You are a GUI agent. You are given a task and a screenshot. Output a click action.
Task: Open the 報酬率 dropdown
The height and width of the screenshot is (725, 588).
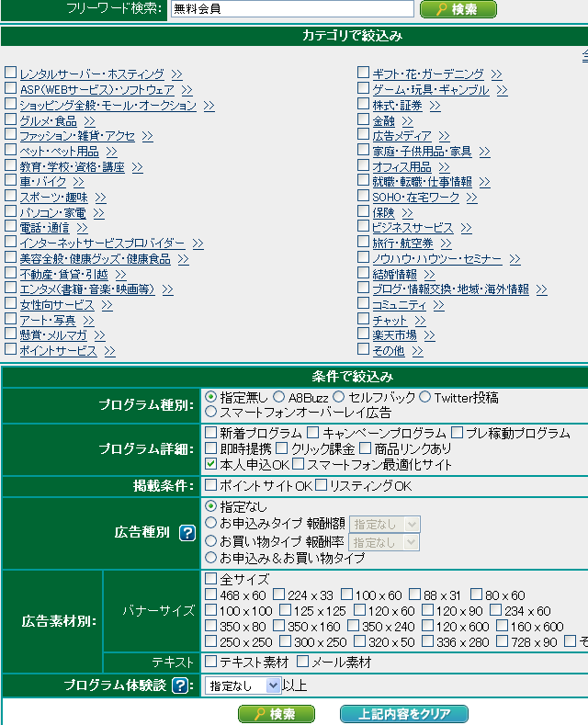pyautogui.click(x=384, y=542)
